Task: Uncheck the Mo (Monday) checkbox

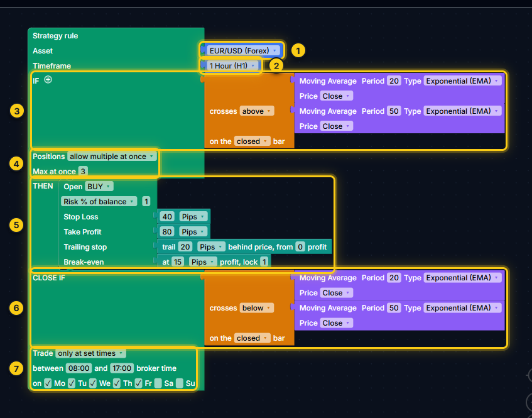Action: (48, 383)
